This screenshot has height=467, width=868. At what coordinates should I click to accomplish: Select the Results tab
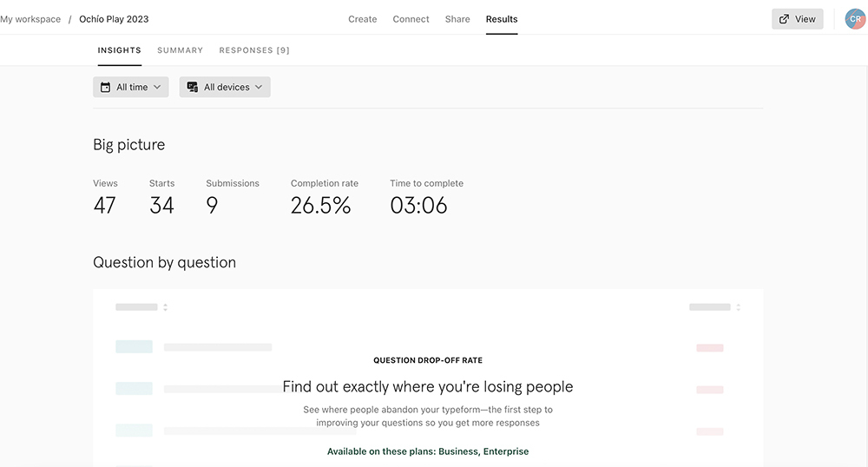click(x=502, y=19)
